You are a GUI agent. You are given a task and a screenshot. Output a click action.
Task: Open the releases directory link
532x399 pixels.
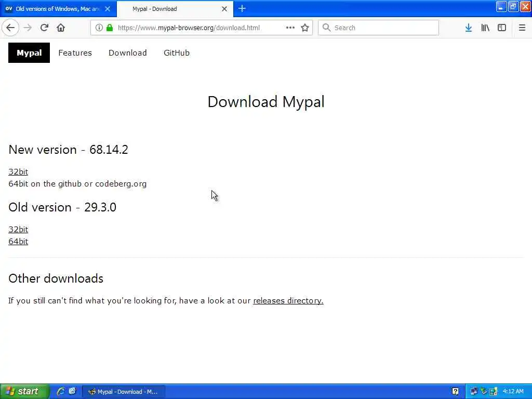(288, 301)
